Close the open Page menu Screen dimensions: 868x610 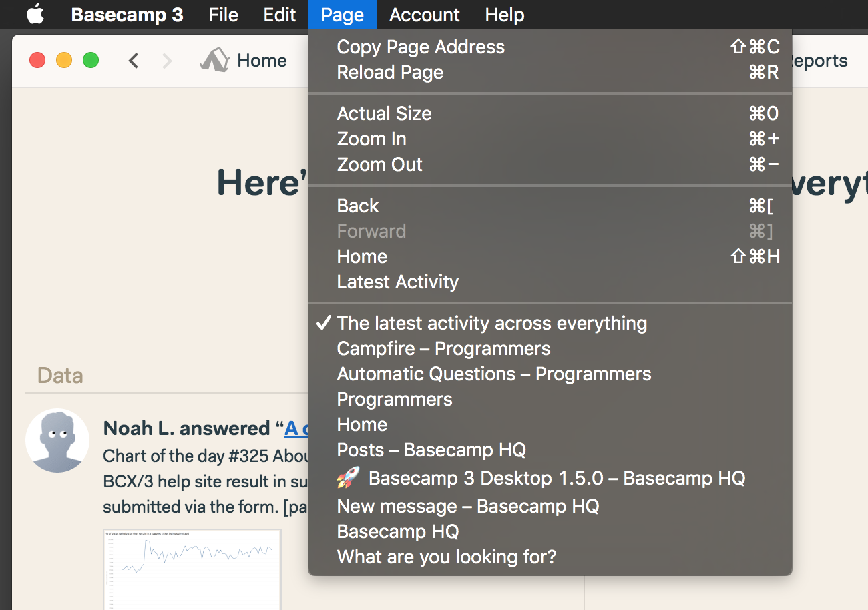point(343,15)
